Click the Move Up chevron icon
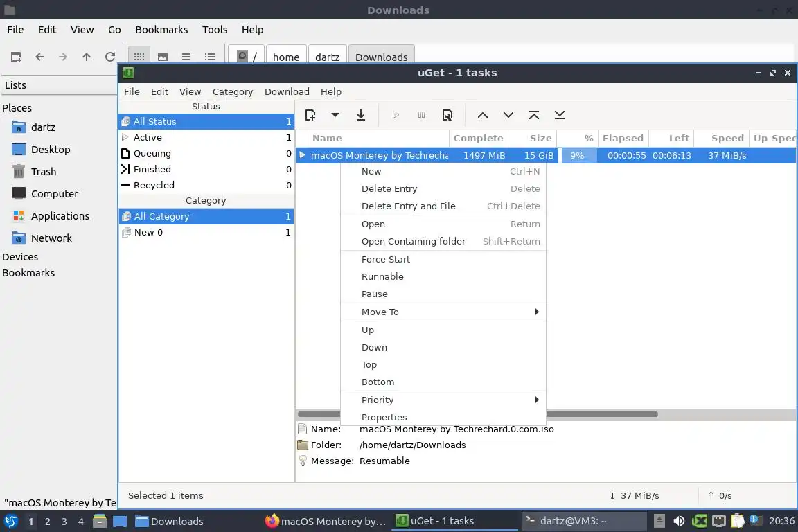The width and height of the screenshot is (798, 532). (x=482, y=115)
